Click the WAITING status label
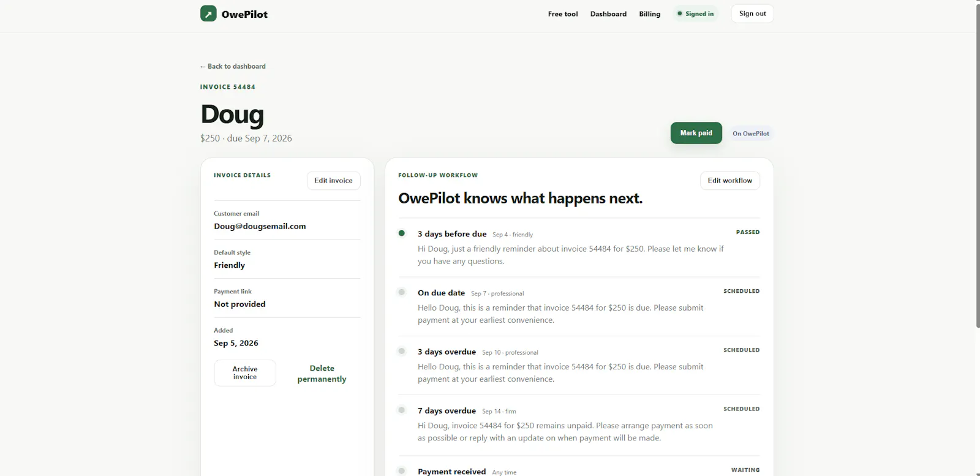The height and width of the screenshot is (476, 980). point(745,470)
